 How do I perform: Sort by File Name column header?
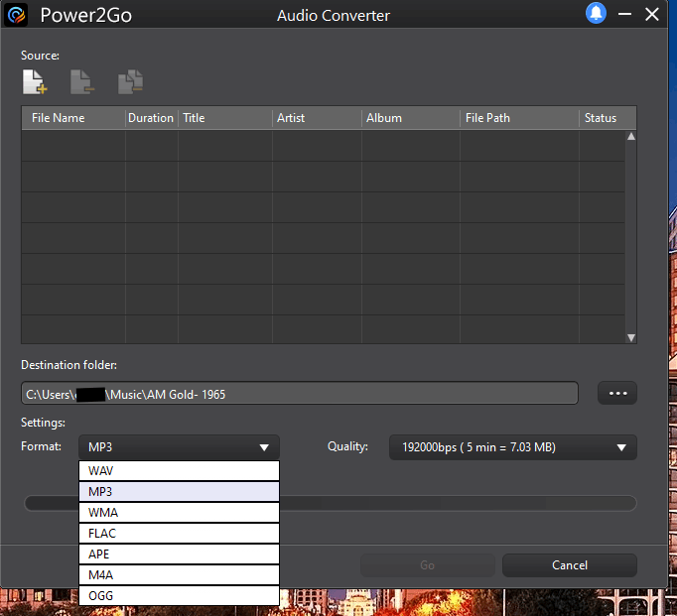pyautogui.click(x=73, y=118)
